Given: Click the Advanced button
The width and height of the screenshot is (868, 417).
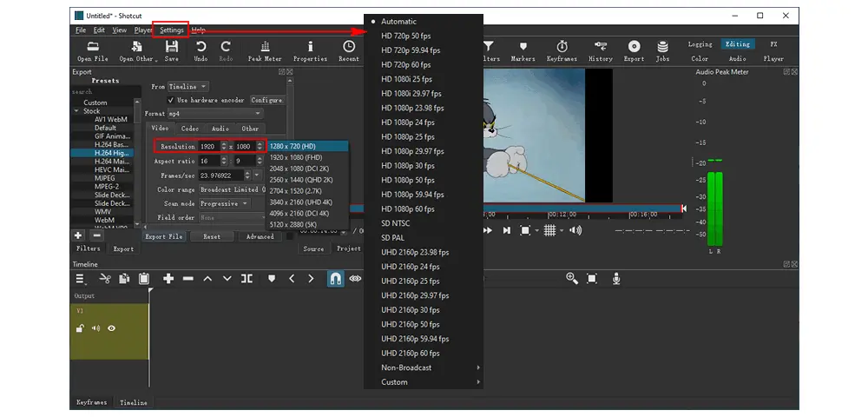Looking at the screenshot, I should [x=260, y=236].
